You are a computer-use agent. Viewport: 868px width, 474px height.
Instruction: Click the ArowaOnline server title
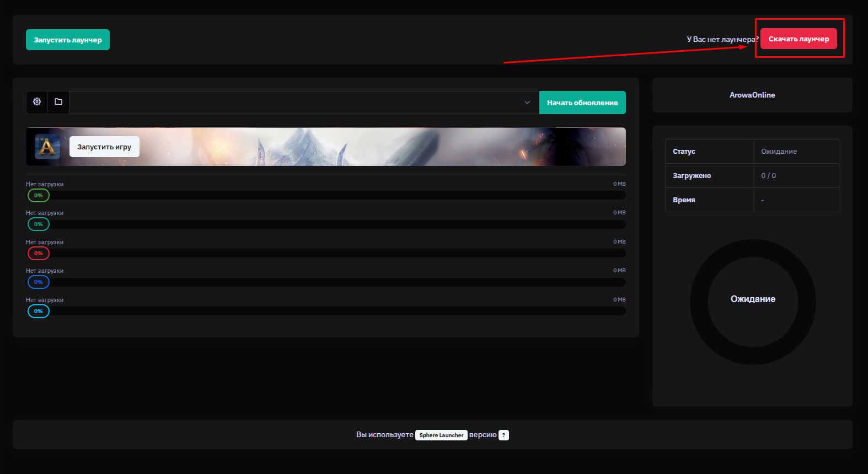click(752, 95)
